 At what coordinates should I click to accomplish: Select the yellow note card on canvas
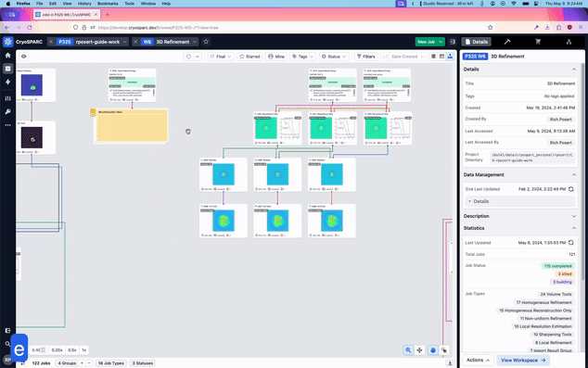(x=131, y=126)
